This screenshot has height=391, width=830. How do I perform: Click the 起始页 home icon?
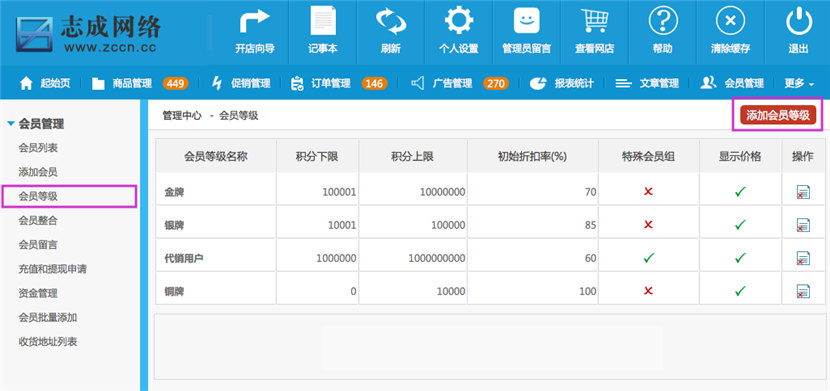coord(26,83)
